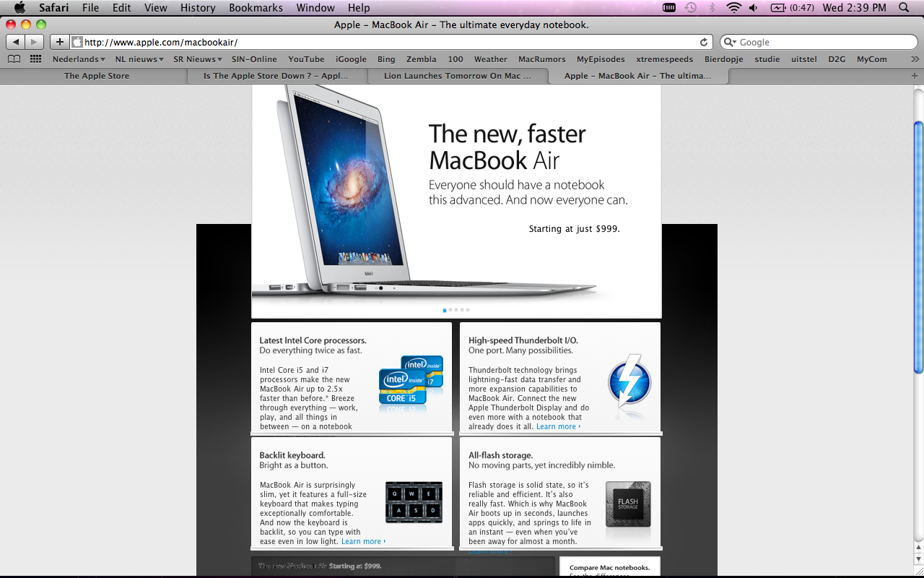The width and height of the screenshot is (924, 578).
Task: Open the MacRumors bookmark
Action: click(x=541, y=59)
